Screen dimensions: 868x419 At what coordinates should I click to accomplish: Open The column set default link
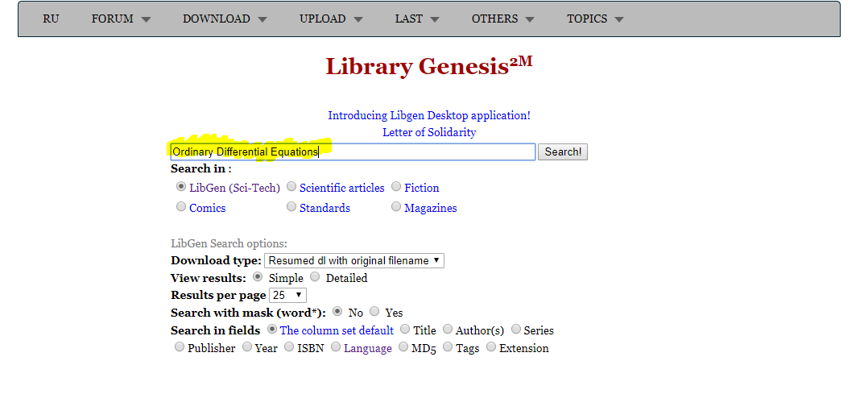(337, 330)
